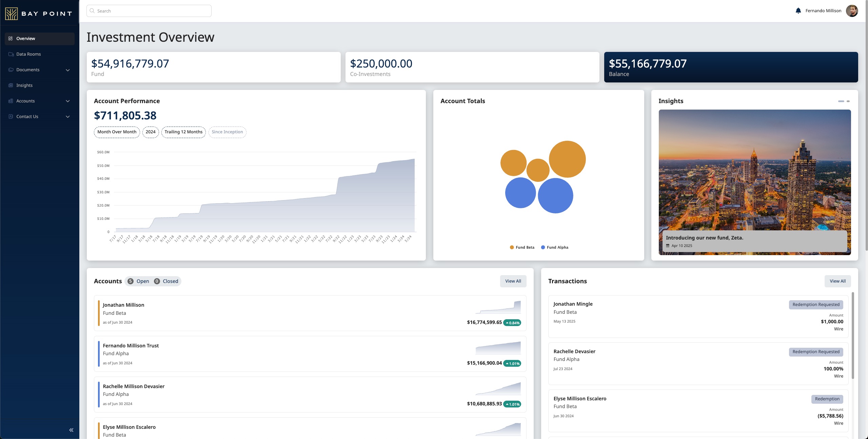
Task: Click the largest blue Fund Alpha bubble
Action: (x=555, y=196)
